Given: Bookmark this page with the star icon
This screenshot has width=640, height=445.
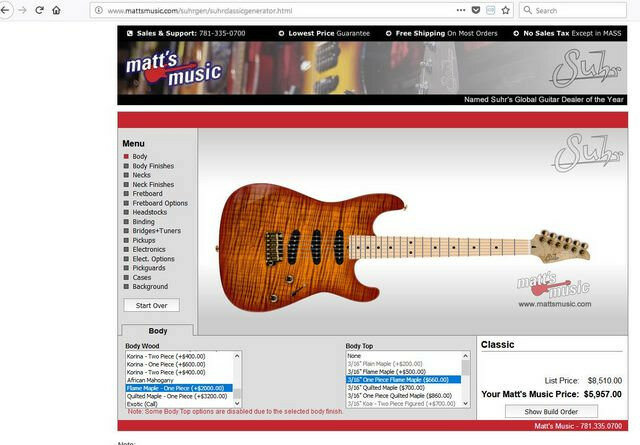Looking at the screenshot, I should [x=506, y=10].
